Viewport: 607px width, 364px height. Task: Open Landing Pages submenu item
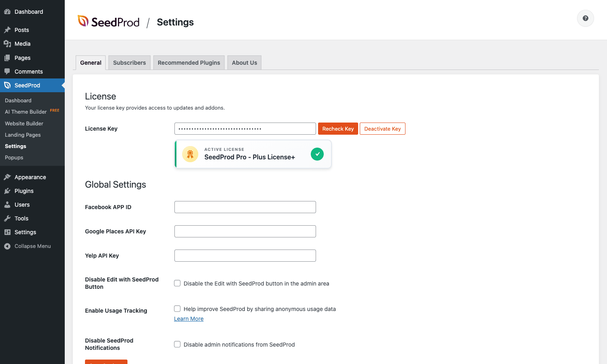point(23,135)
